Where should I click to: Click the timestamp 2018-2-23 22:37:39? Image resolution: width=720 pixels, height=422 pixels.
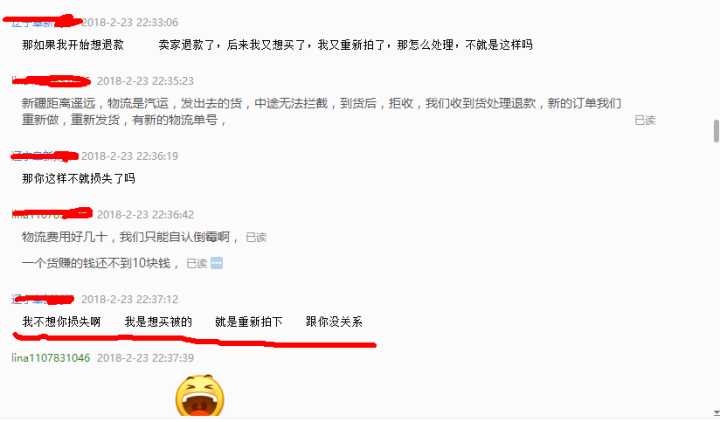145,358
